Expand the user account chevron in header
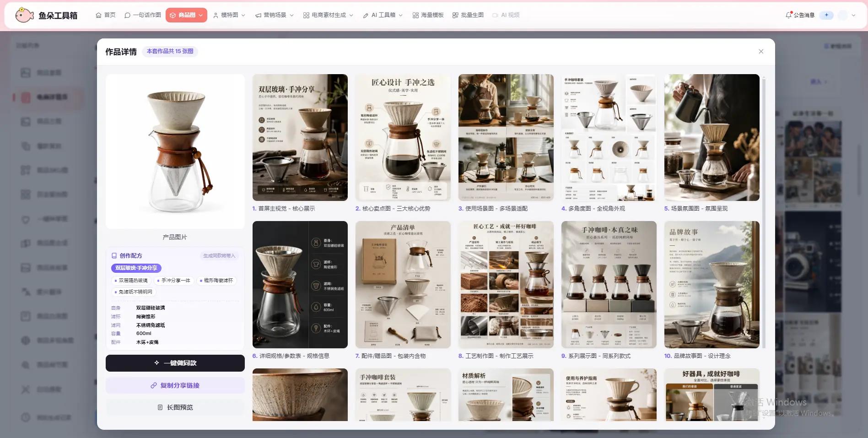The image size is (868, 438). 853,15
